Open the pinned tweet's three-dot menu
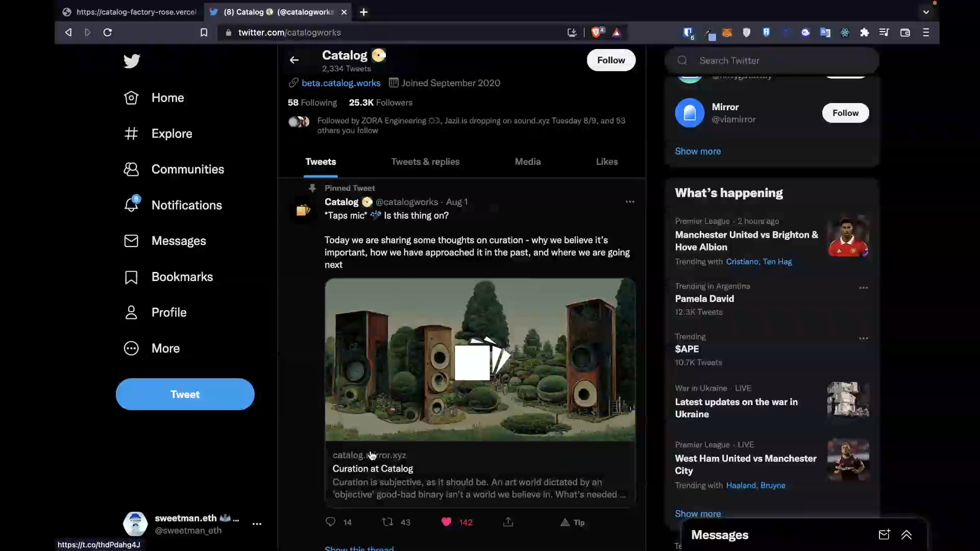The image size is (980, 551). 630,202
